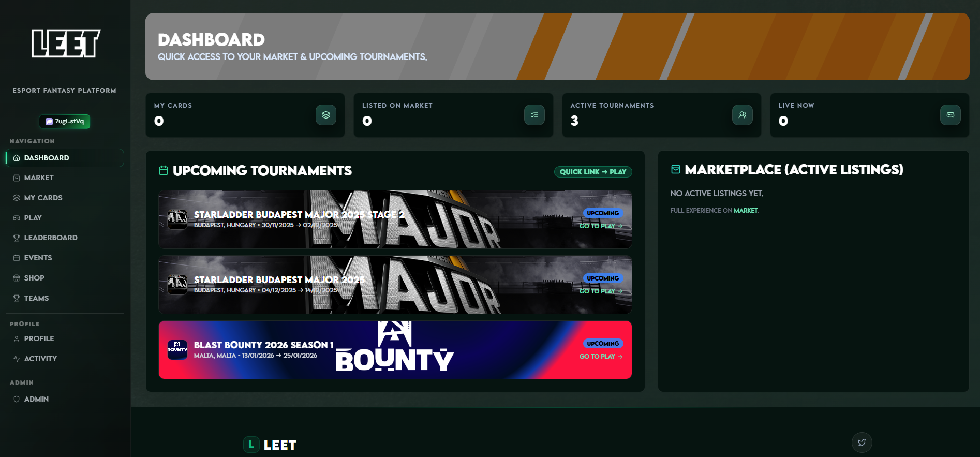Click the BLAST Bounty tournament logo thumbnail
Viewport: 980px width, 457px height.
[177, 350]
